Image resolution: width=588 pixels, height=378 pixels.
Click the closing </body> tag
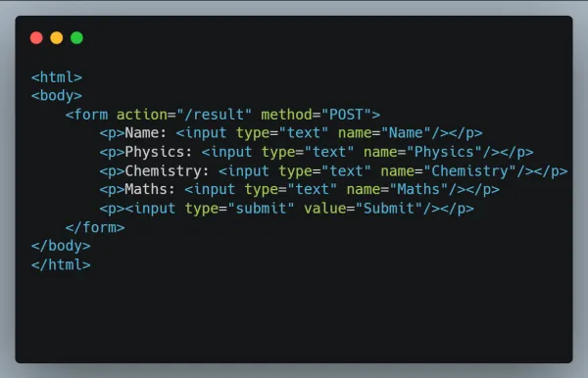(61, 246)
